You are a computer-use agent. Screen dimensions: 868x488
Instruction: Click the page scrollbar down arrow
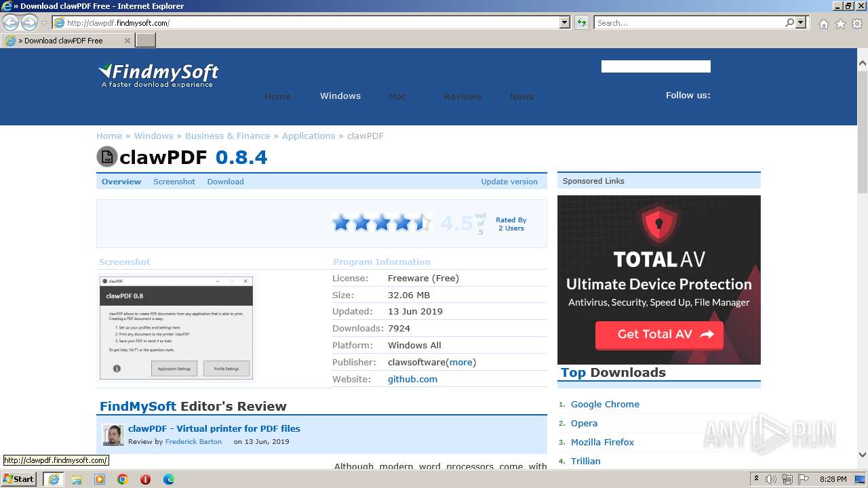pyautogui.click(x=863, y=455)
